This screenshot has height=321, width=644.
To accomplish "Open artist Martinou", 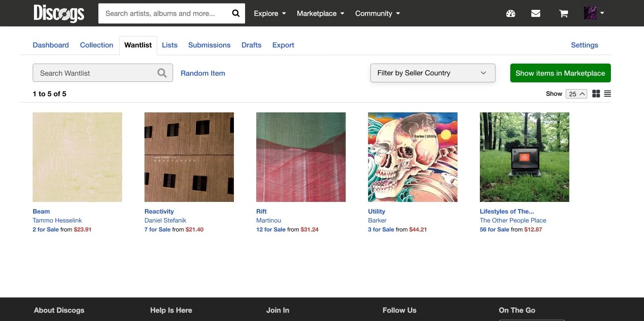I will point(269,220).
